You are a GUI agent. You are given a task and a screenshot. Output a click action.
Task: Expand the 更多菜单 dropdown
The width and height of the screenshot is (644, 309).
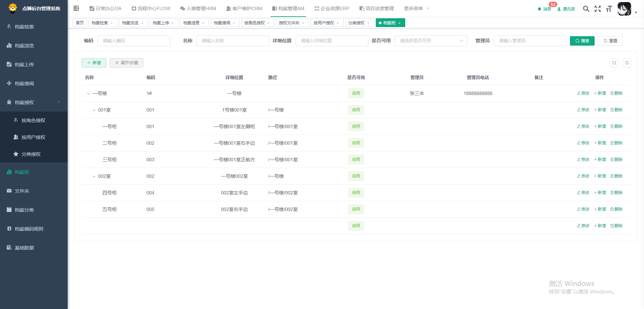tap(417, 8)
